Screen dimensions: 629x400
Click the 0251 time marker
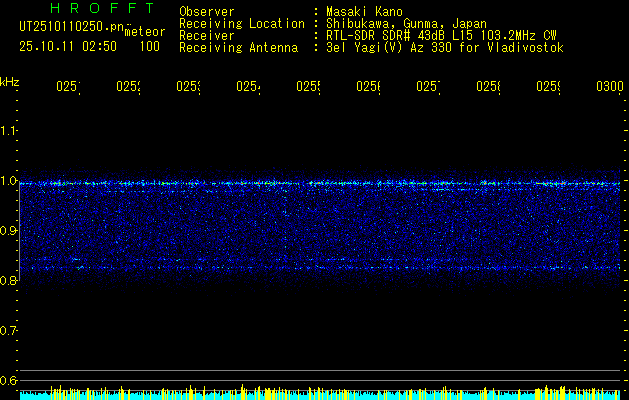68,87
